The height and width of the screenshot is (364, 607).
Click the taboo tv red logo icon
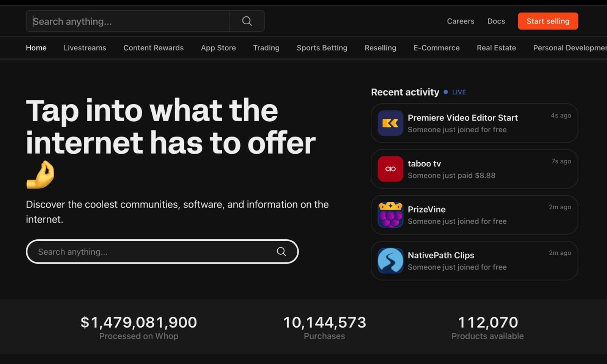click(x=390, y=169)
